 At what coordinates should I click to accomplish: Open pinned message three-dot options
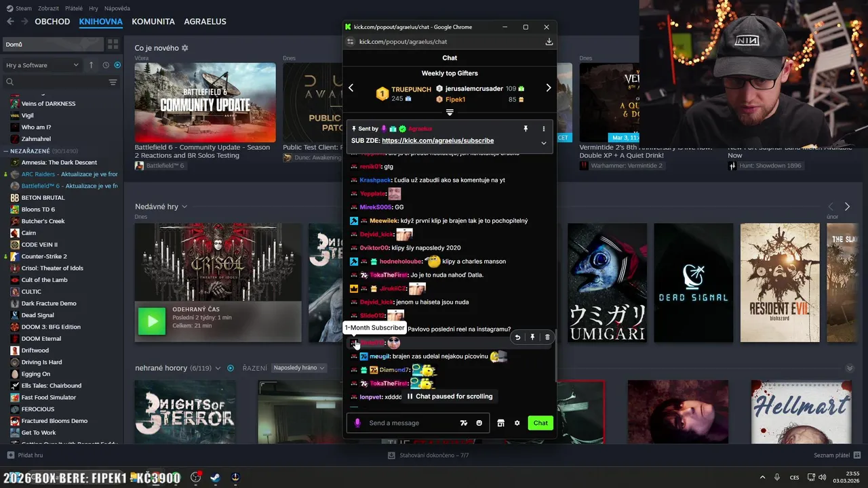pos(543,129)
